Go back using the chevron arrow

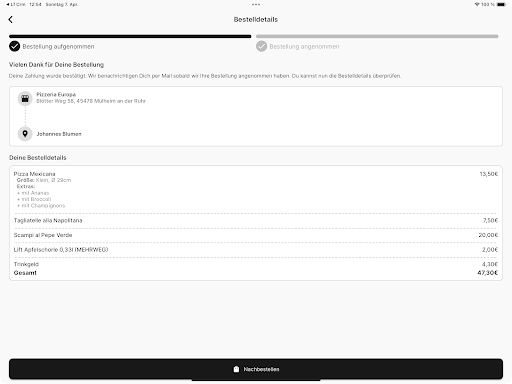click(x=11, y=20)
